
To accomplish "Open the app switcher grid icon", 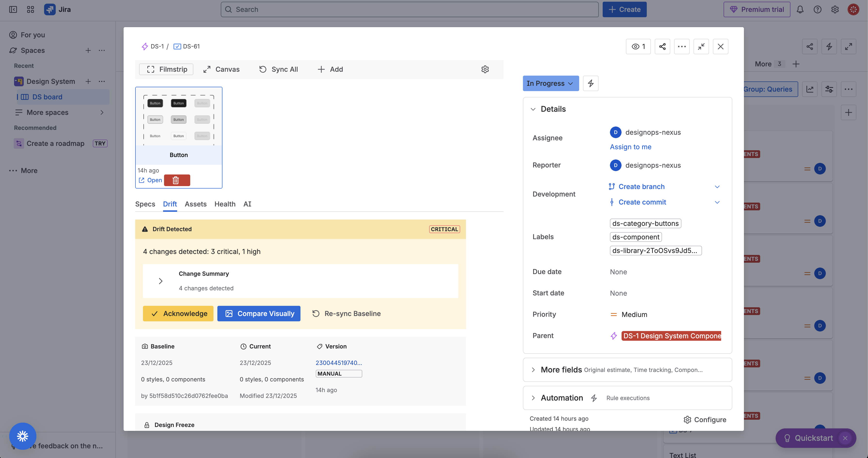I will pos(30,9).
